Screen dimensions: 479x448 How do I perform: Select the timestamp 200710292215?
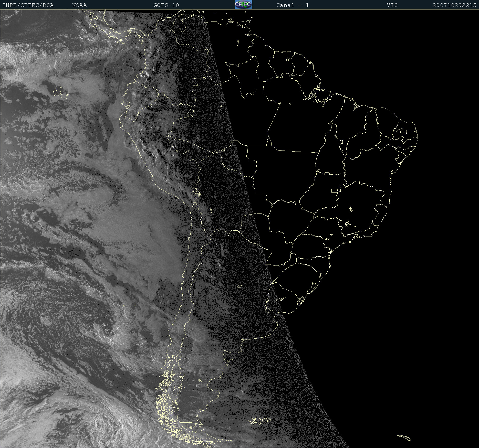click(454, 5)
